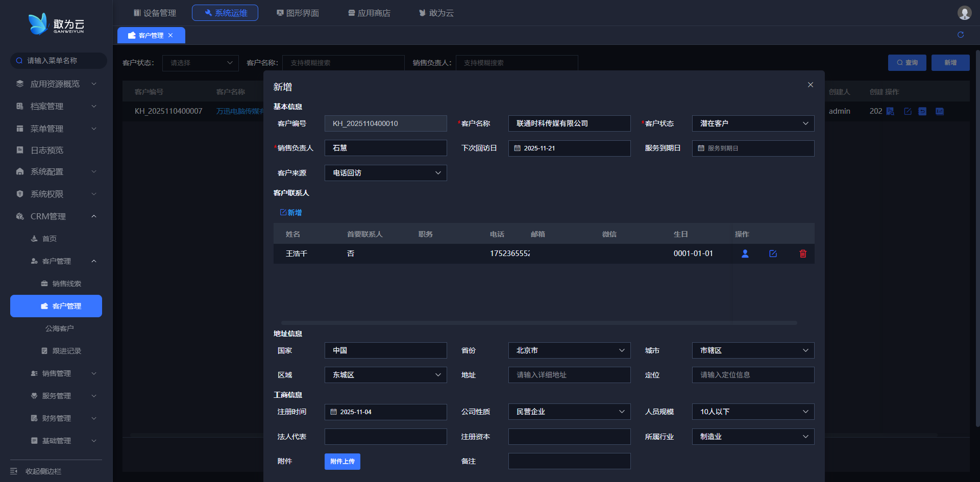Image resolution: width=980 pixels, height=482 pixels.
Task: Open the 应用商店 top menu
Action: [x=369, y=13]
